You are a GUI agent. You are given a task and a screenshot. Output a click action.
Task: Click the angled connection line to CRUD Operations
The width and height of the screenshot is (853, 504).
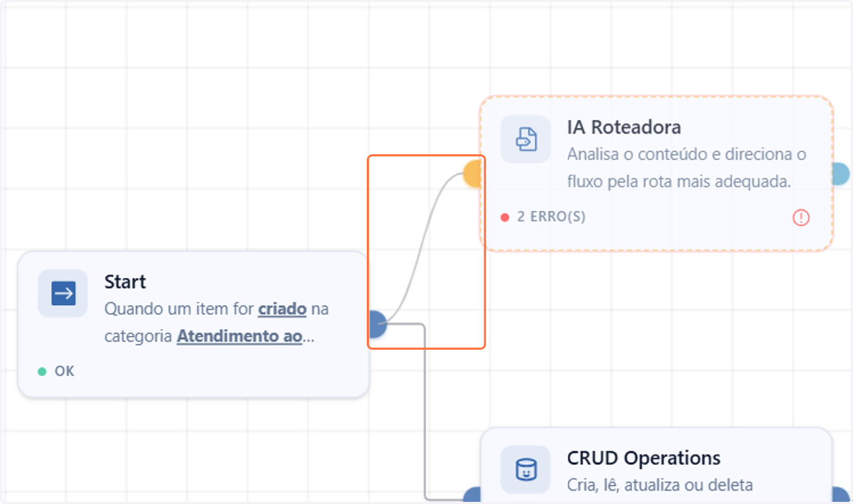(x=425, y=412)
